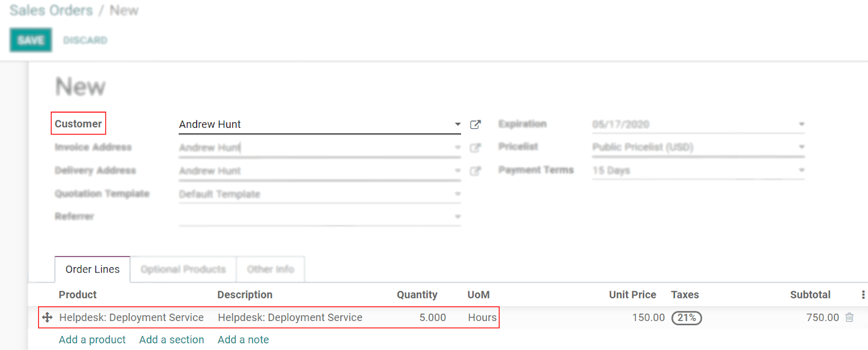
Task: Open the optional columns menu via the ellipsis icon
Action: tap(862, 294)
